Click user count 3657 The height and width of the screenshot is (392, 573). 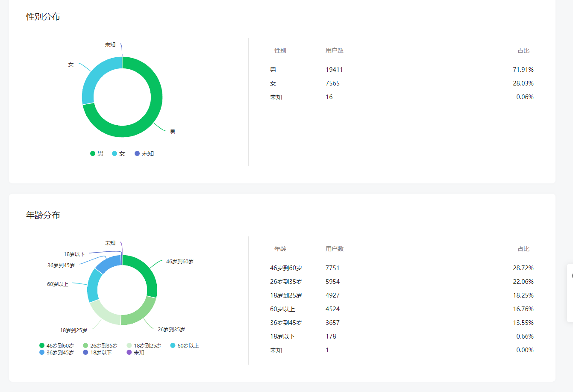[x=332, y=323]
